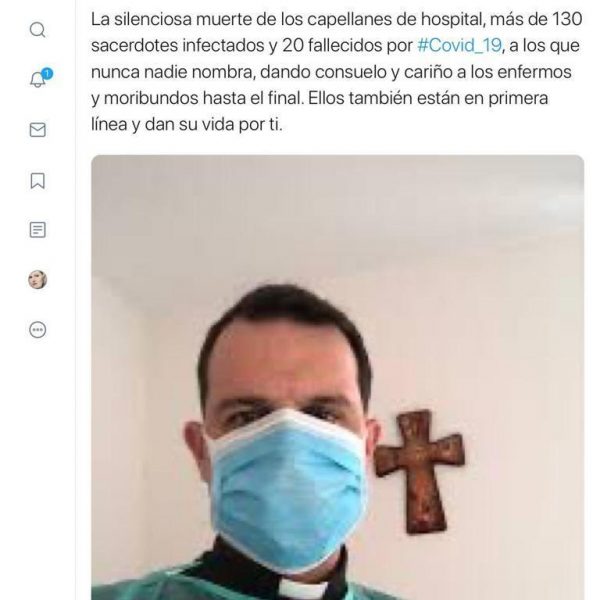Click the tweet line "nunca nadie nombra"
Image resolution: width=600 pixels, height=600 pixels.
point(331,72)
